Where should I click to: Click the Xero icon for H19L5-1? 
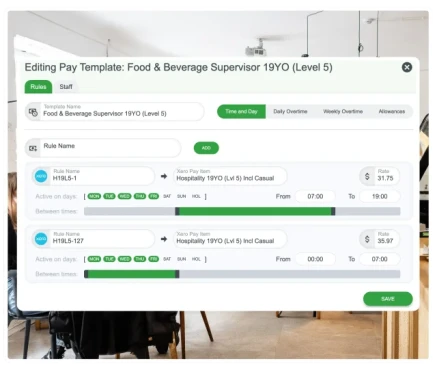point(41,176)
